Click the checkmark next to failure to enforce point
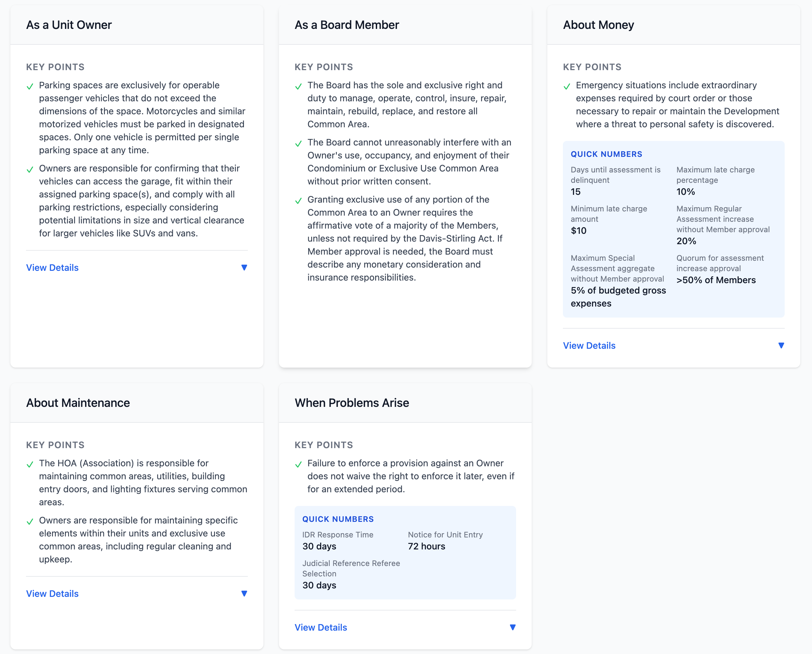The width and height of the screenshot is (812, 654). point(299,464)
